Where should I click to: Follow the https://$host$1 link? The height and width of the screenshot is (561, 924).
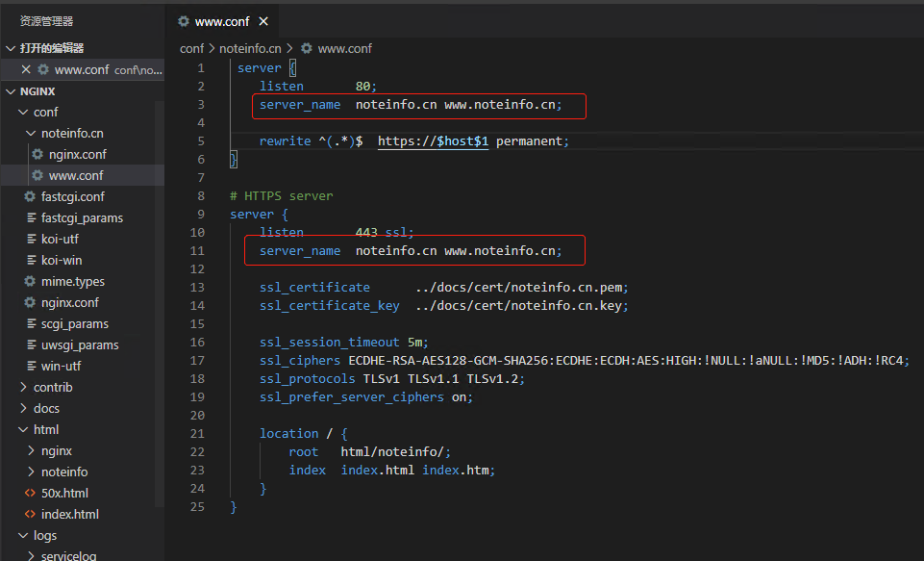pyautogui.click(x=433, y=141)
